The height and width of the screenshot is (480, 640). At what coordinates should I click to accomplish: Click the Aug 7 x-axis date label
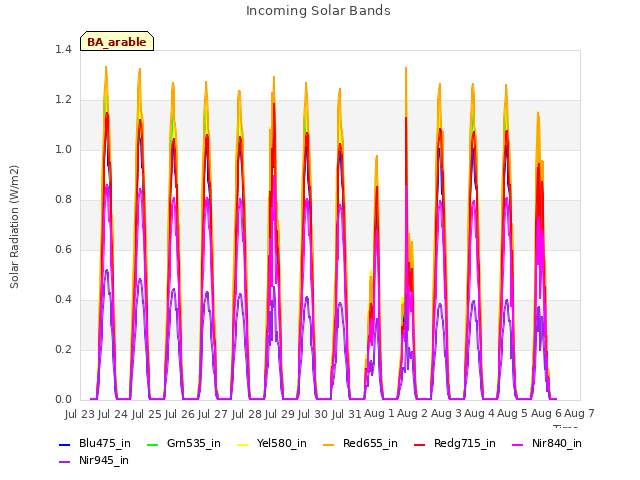point(580,414)
